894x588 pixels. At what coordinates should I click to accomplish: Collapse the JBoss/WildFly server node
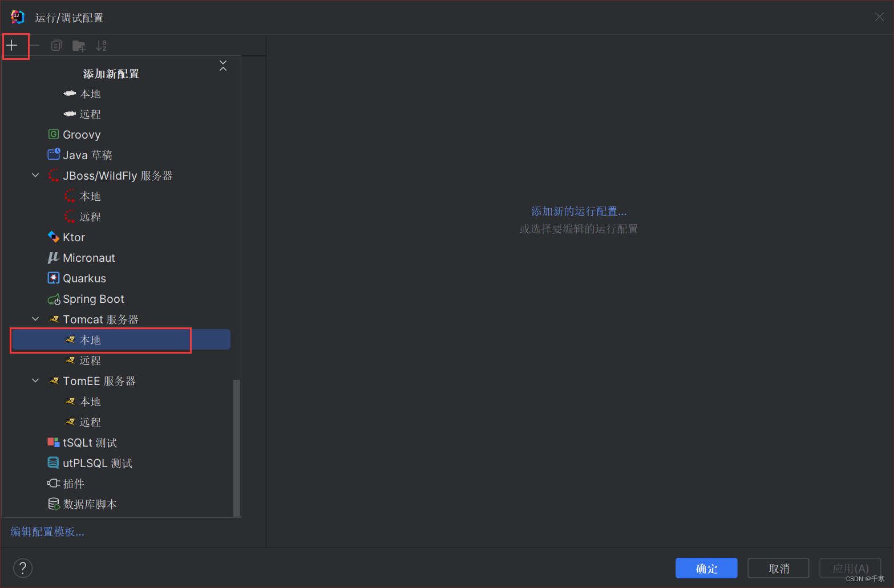click(35, 176)
